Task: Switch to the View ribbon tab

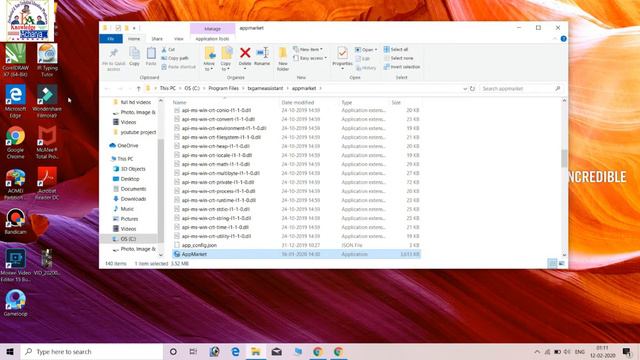Action: (179, 39)
